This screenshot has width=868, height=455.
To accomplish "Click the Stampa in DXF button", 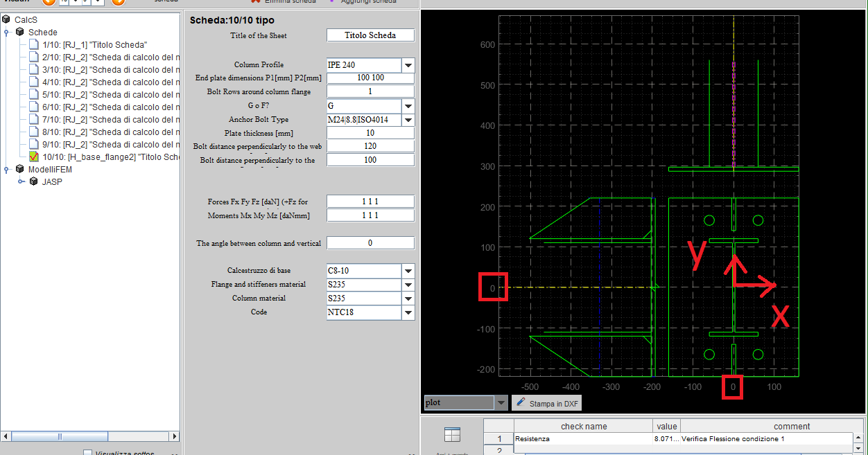I will tap(548, 403).
